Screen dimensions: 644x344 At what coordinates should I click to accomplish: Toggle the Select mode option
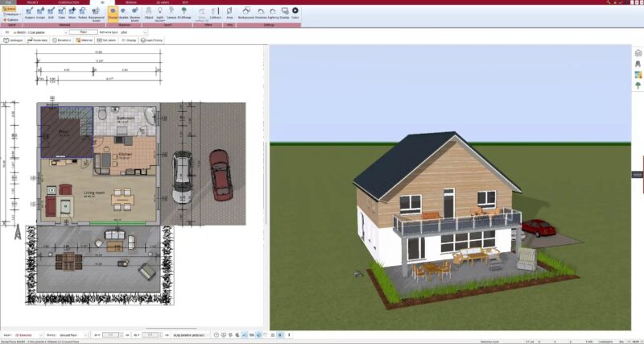pyautogui.click(x=10, y=7)
